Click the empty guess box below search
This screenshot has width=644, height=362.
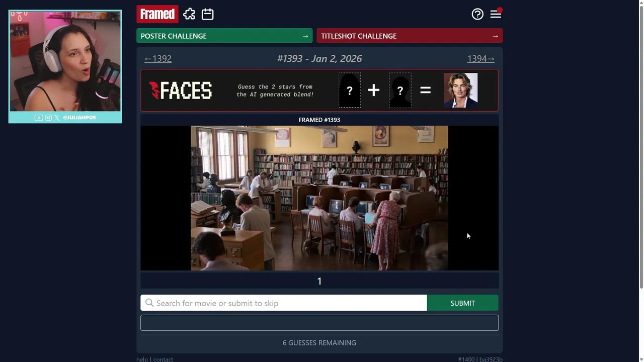319,323
